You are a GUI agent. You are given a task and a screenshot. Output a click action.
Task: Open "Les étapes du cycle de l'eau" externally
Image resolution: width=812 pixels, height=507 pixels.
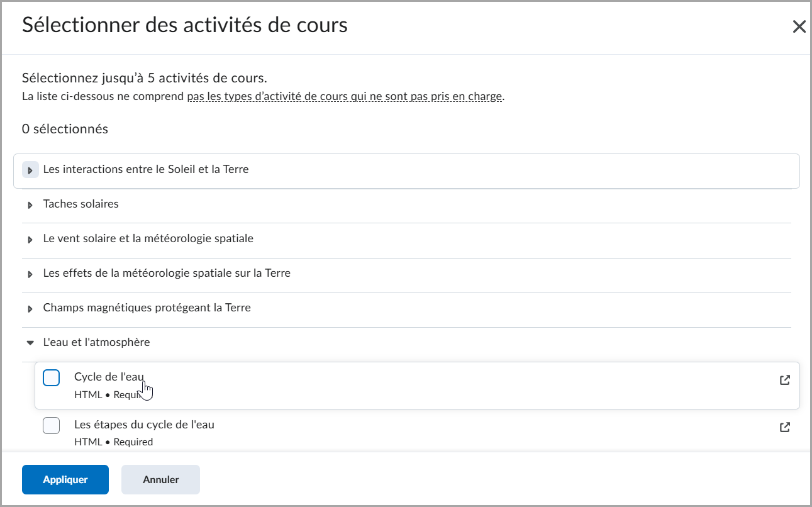pos(784,427)
